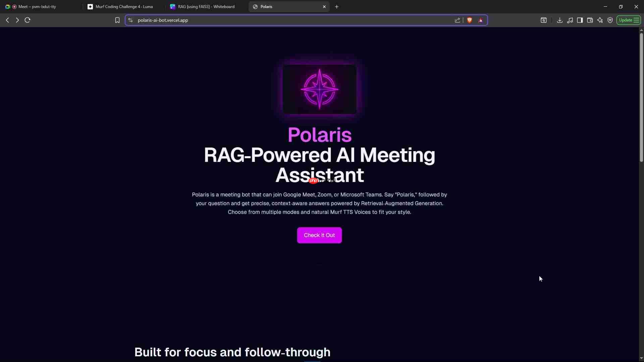Open site permissions icon in address bar
Screen dimensions: 644x362
(x=130, y=20)
